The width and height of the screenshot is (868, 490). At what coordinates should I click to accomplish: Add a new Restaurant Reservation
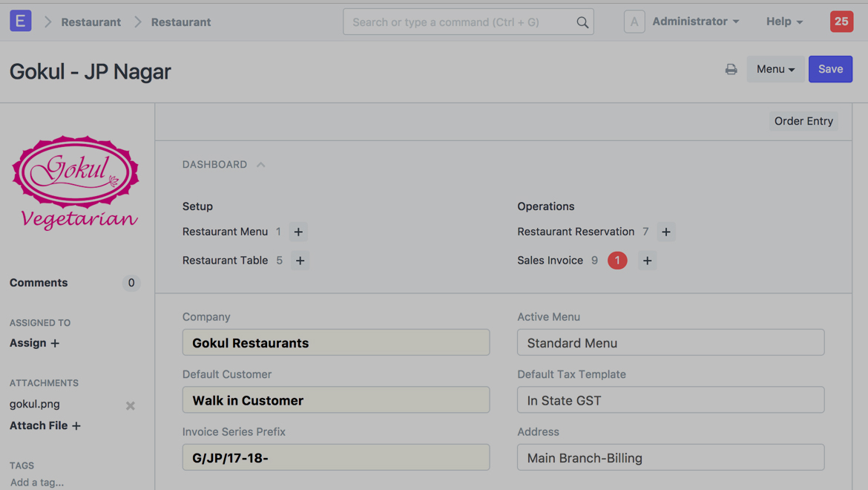pos(665,232)
